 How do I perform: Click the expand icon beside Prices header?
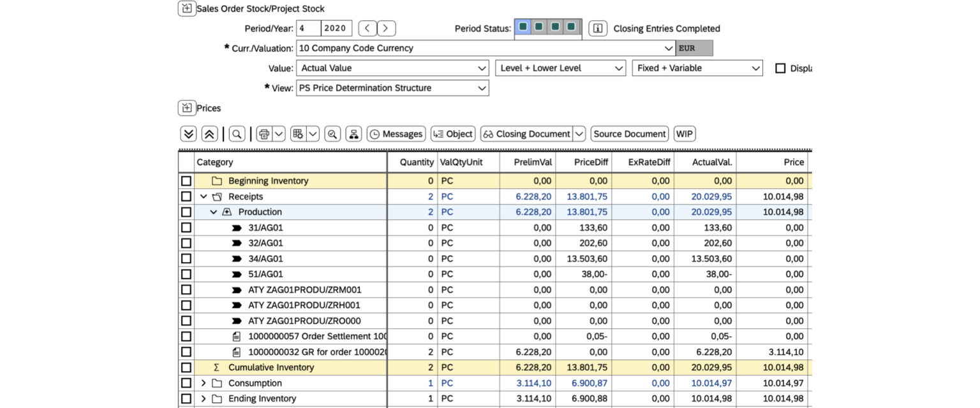(186, 108)
